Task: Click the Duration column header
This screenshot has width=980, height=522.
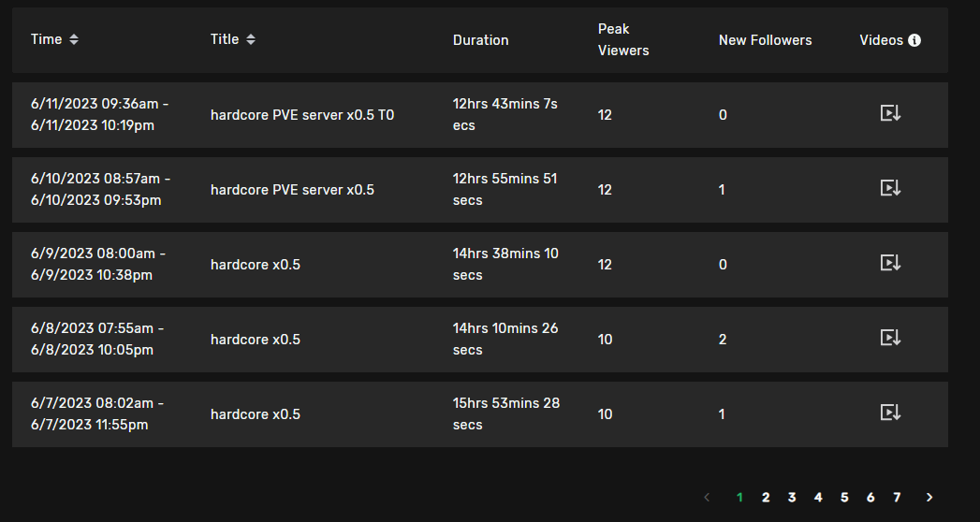Action: tap(480, 40)
